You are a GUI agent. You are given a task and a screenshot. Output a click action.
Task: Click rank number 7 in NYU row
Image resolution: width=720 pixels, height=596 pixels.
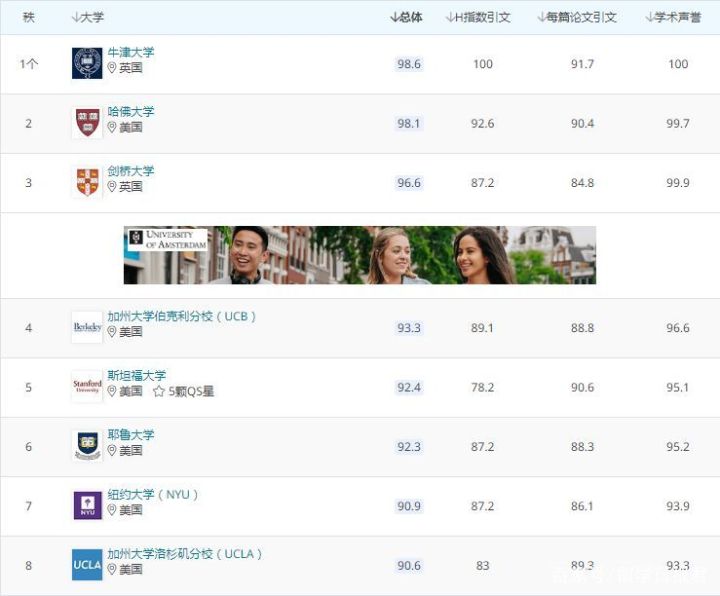tap(28, 506)
